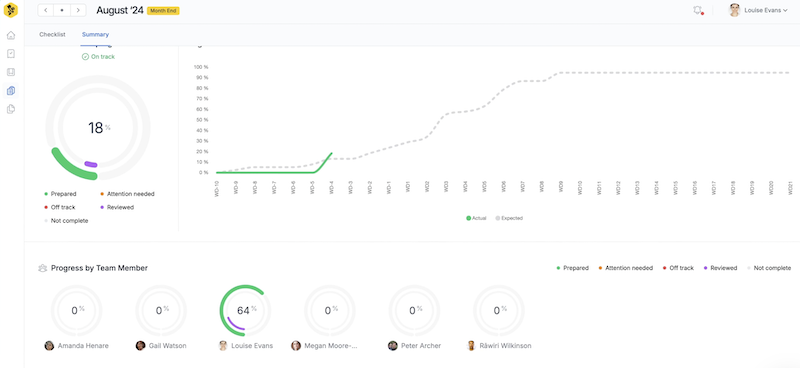This screenshot has height=368, width=800.
Task: Click the Month End badge
Action: 163,11
